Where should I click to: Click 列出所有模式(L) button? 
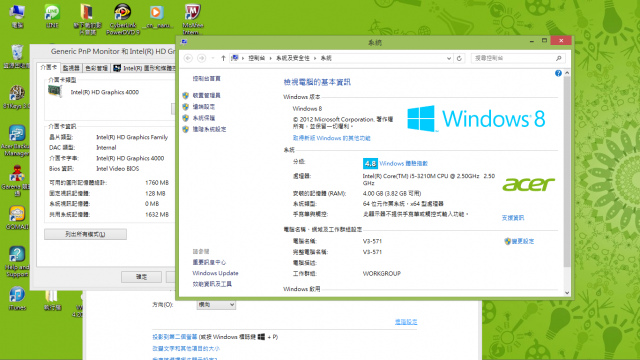(x=85, y=234)
